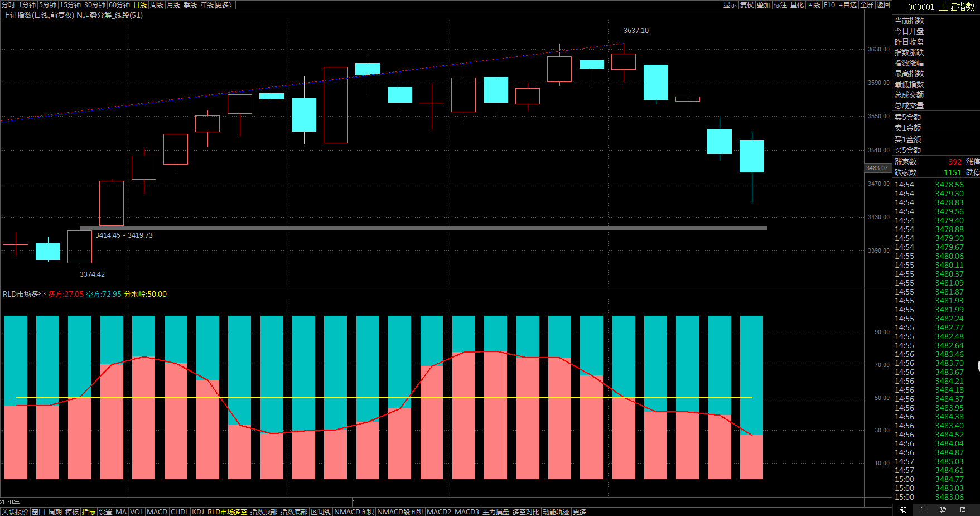
Task: Select the 5分钟 period tab
Action: click(48, 4)
